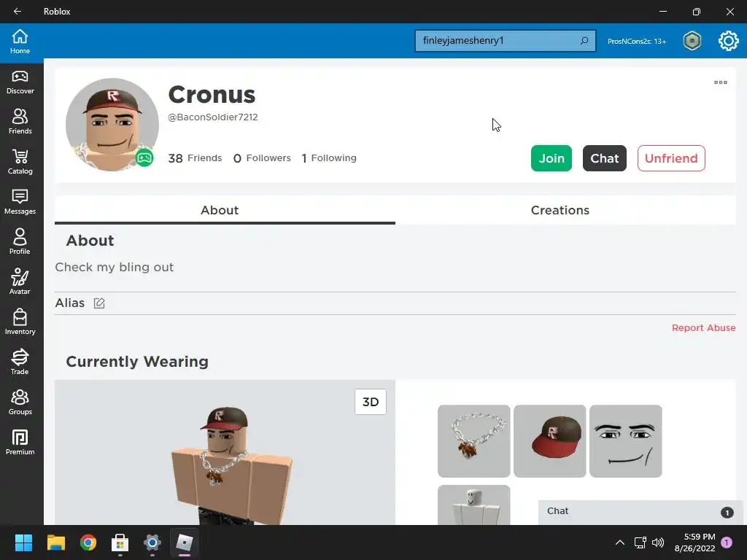The width and height of the screenshot is (747, 560).
Task: Select the About tab
Action: pos(225,210)
